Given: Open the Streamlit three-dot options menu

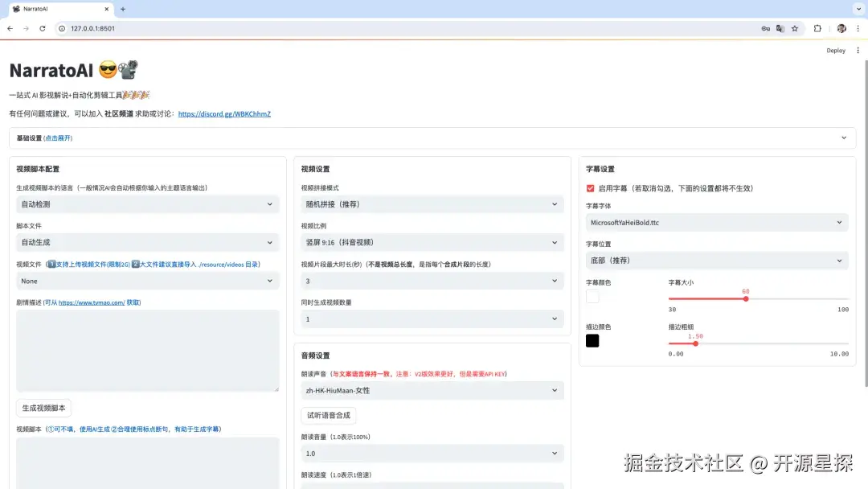Looking at the screenshot, I should [x=858, y=50].
